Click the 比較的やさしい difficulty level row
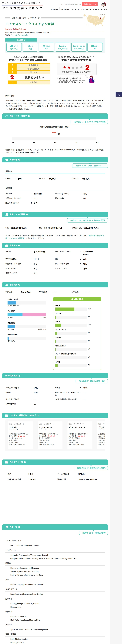 (29, 77)
